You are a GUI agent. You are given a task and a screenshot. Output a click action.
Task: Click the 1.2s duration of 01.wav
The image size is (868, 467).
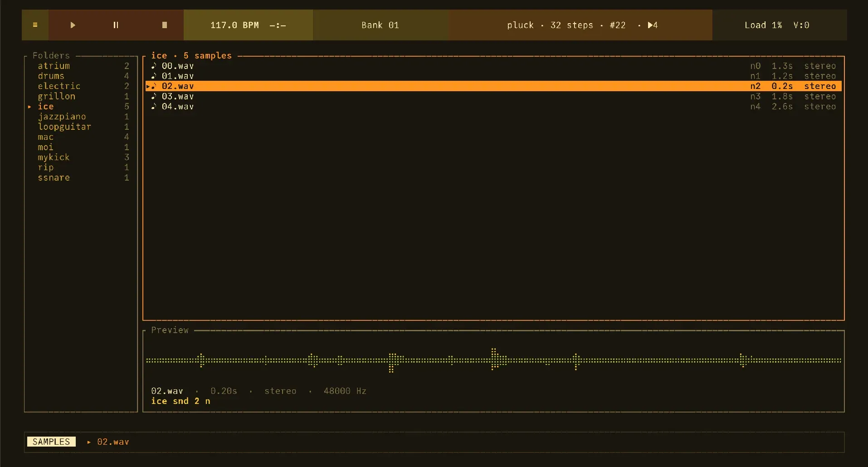pos(782,76)
